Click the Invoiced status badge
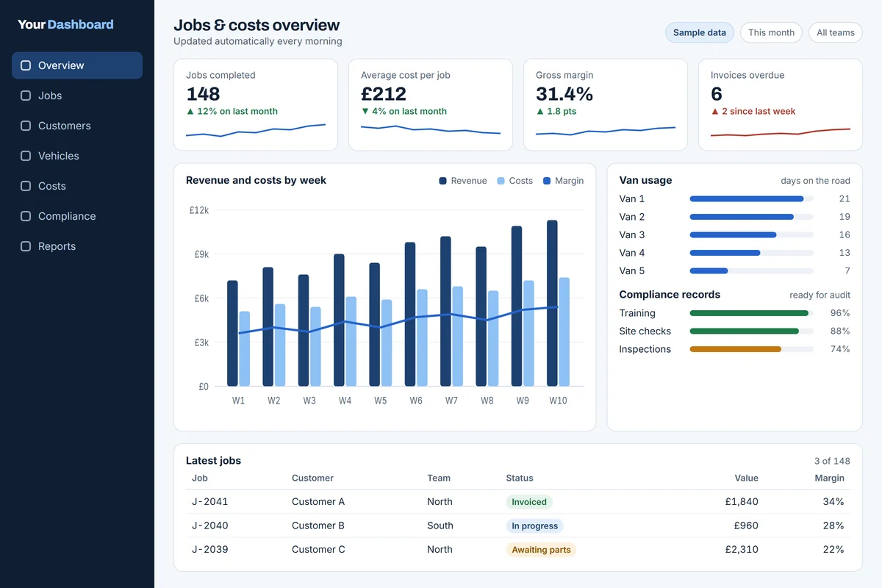 click(529, 502)
